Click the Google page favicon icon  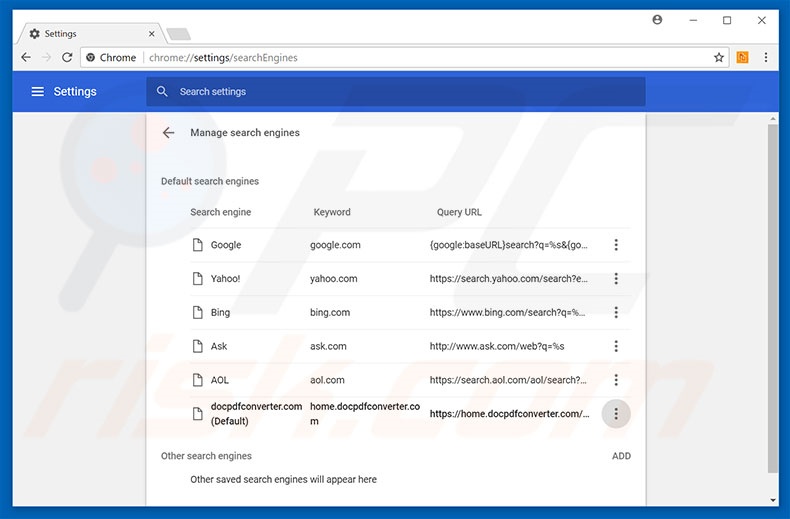coord(198,245)
